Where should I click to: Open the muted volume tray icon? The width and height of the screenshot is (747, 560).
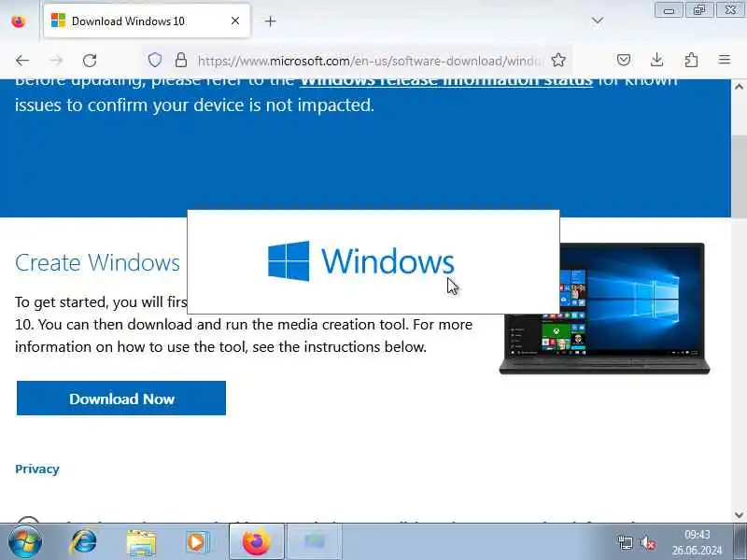[647, 542]
